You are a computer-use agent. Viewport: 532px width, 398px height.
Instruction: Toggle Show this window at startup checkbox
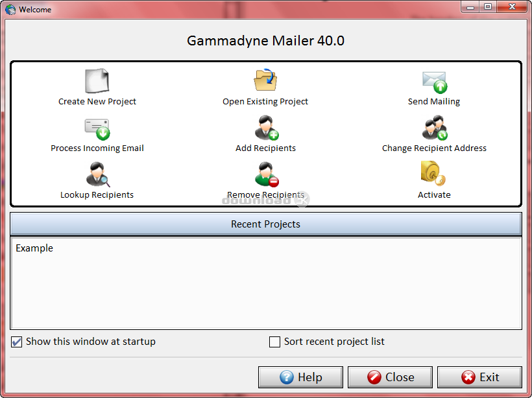[x=17, y=342]
